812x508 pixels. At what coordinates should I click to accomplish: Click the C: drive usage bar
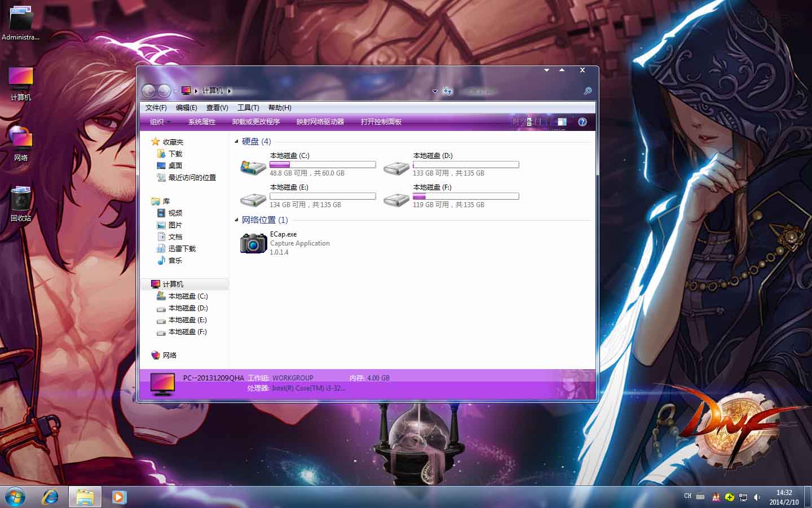pos(323,165)
